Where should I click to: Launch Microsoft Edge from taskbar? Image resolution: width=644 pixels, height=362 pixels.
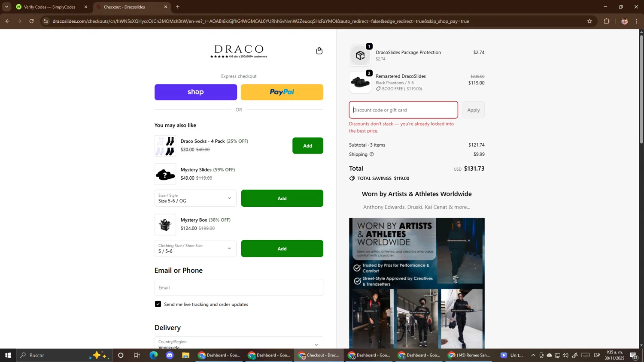coord(153,355)
